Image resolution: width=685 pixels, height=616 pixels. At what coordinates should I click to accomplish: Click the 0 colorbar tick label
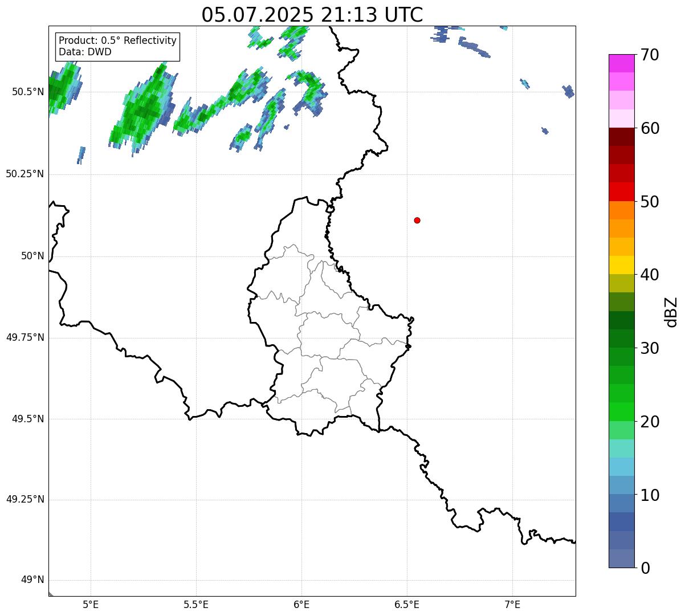(645, 568)
